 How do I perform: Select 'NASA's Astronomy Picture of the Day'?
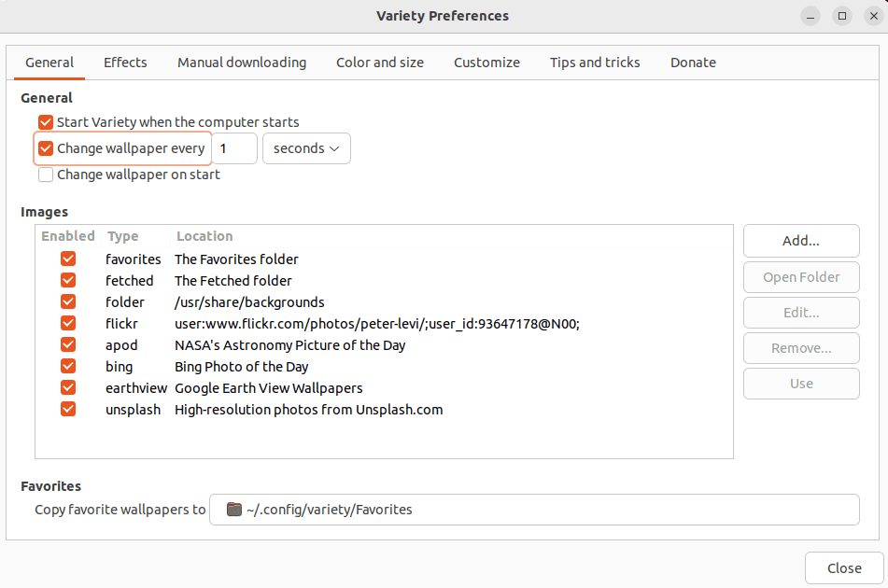[x=290, y=345]
